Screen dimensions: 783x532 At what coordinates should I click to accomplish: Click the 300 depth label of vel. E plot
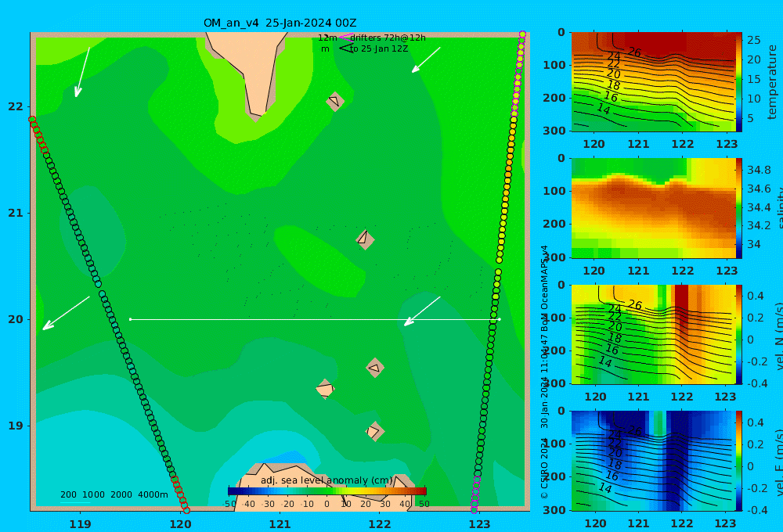click(554, 509)
